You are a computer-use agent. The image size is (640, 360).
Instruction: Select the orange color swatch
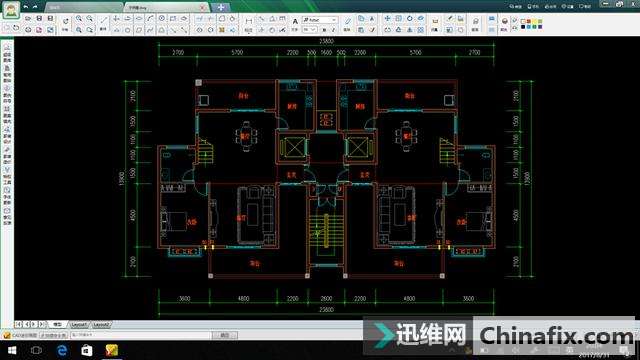coord(529,21)
